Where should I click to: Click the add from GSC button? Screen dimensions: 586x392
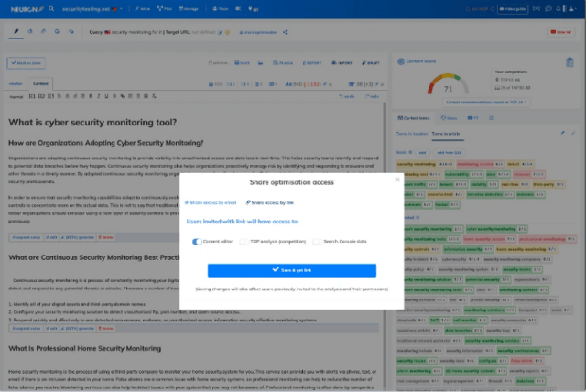[x=450, y=152]
